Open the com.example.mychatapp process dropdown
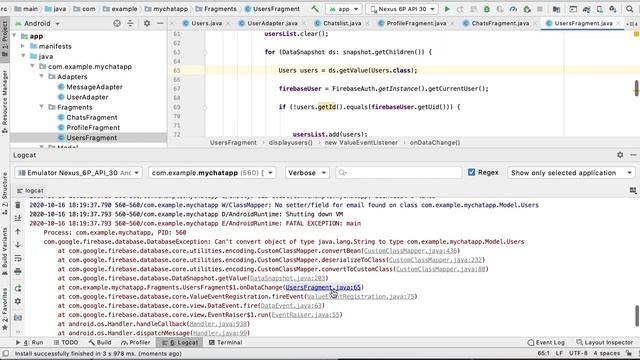Viewport: 640px width, 360px height. point(212,173)
